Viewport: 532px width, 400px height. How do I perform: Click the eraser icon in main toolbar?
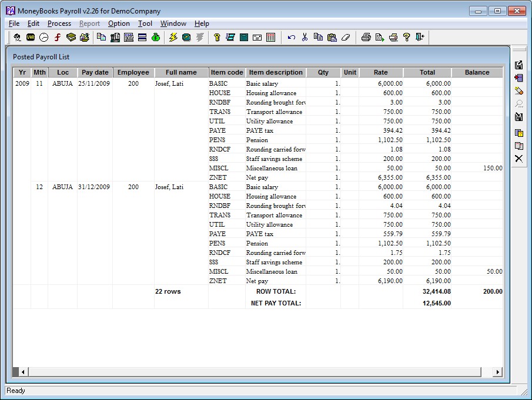click(x=345, y=38)
